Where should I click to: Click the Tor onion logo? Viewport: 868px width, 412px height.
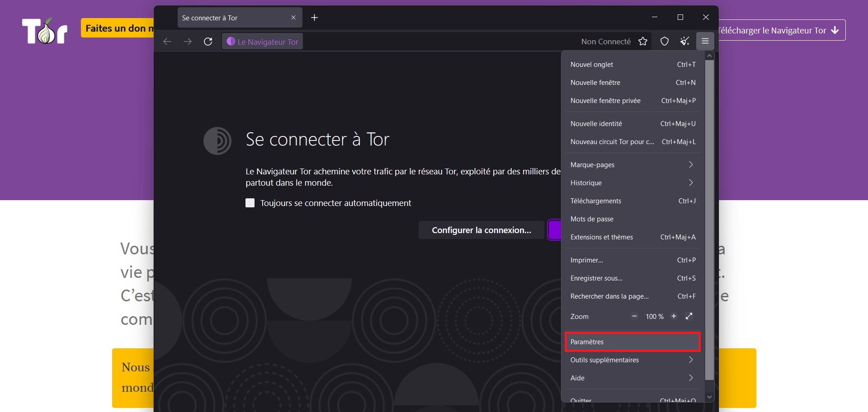45,31
